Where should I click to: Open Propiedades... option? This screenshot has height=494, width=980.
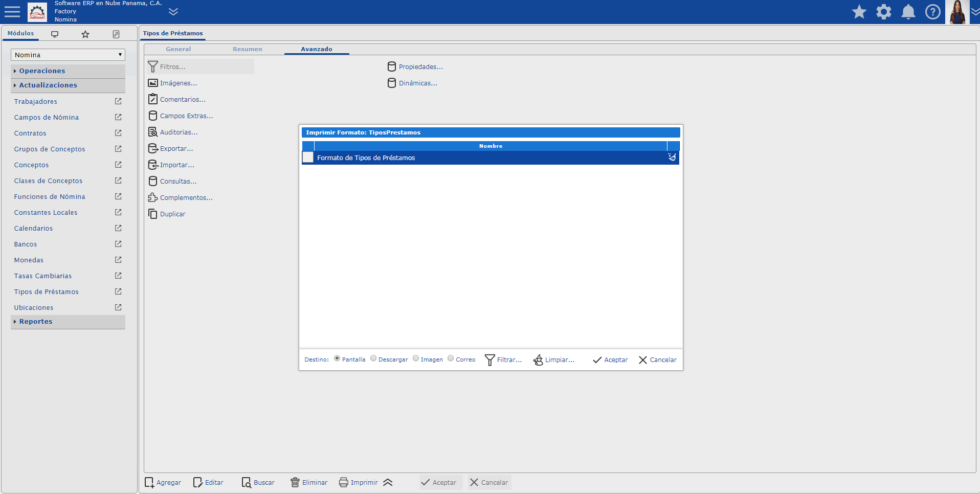415,66
